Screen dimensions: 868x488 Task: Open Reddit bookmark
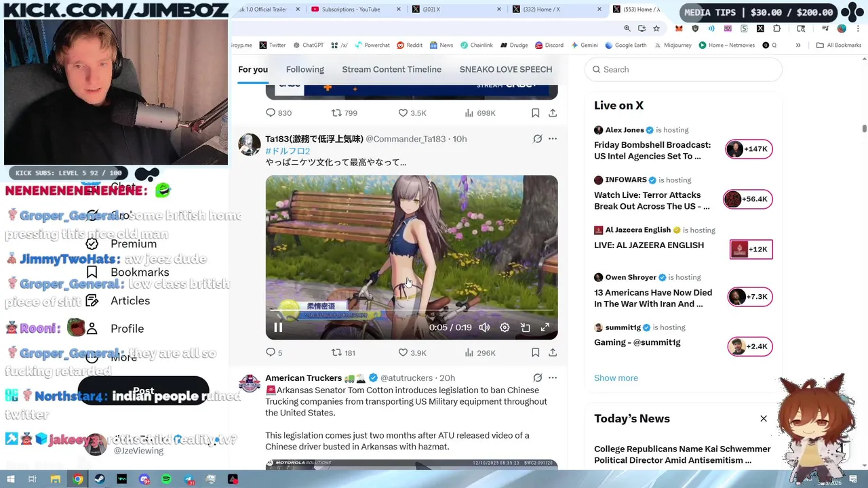410,45
